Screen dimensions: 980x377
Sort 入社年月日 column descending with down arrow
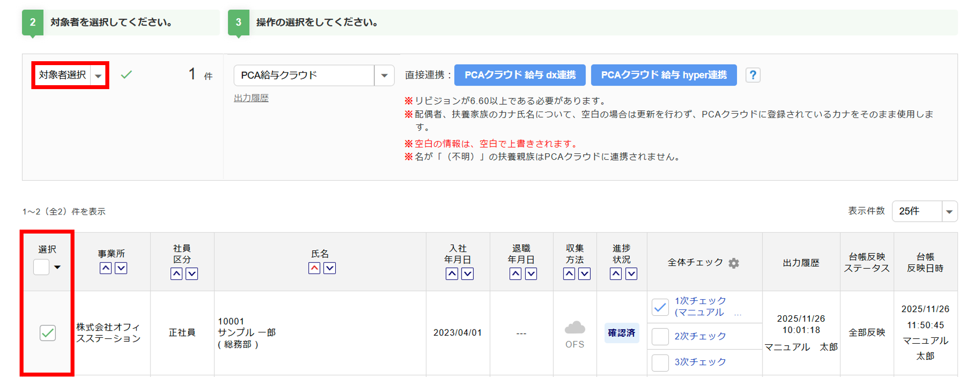(x=467, y=274)
